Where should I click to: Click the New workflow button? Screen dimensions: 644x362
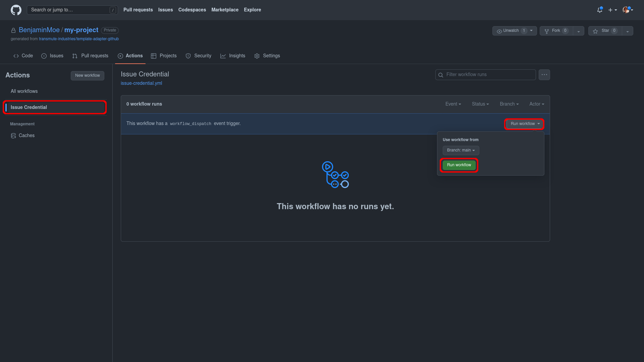pos(88,76)
